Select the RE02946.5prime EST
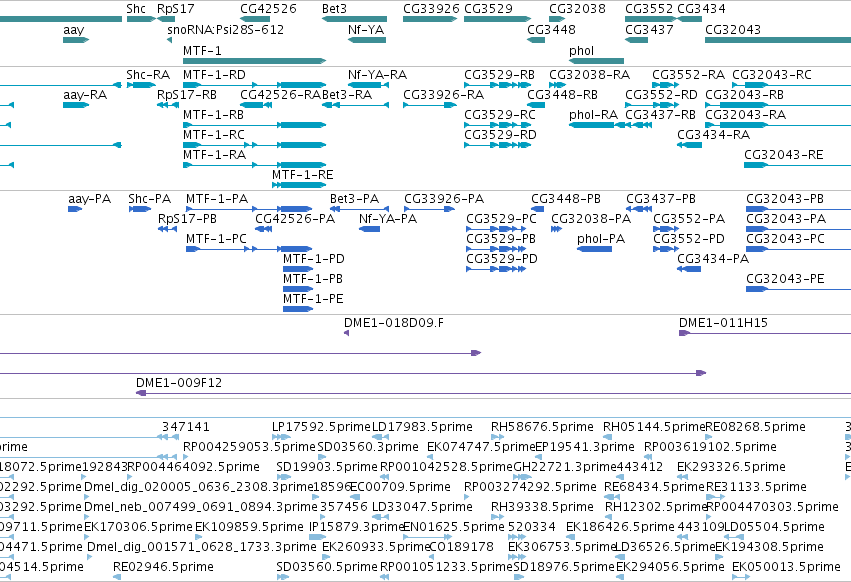This screenshot has height=582, width=851. coord(117,577)
